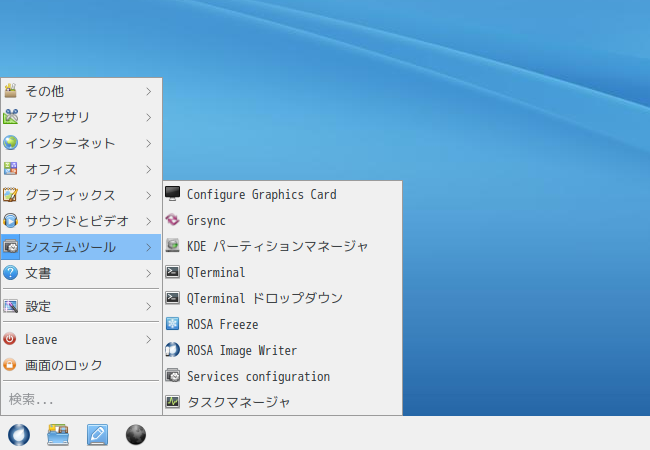Viewport: 650px width, 450px height.
Task: Click the ROSA Freeze snowflake icon
Action: click(x=172, y=324)
